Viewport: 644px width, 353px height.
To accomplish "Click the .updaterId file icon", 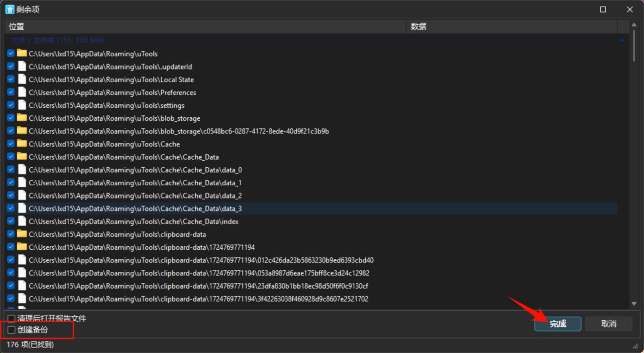I will coord(22,66).
